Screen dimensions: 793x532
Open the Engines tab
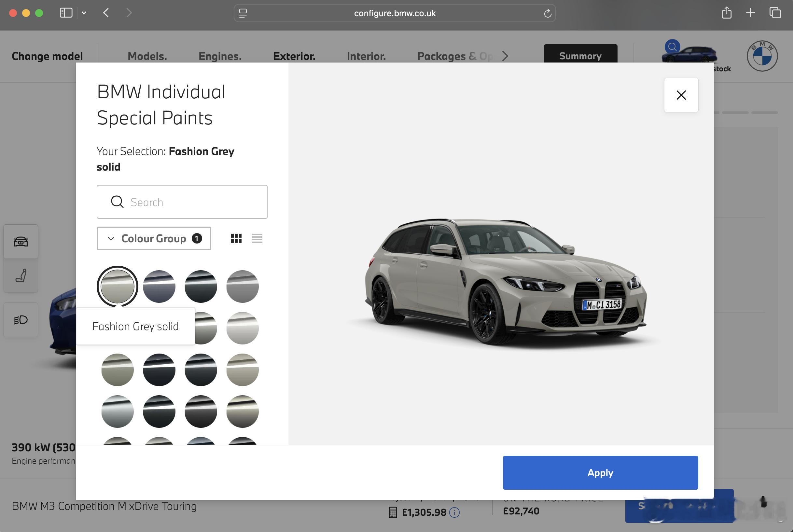point(220,56)
